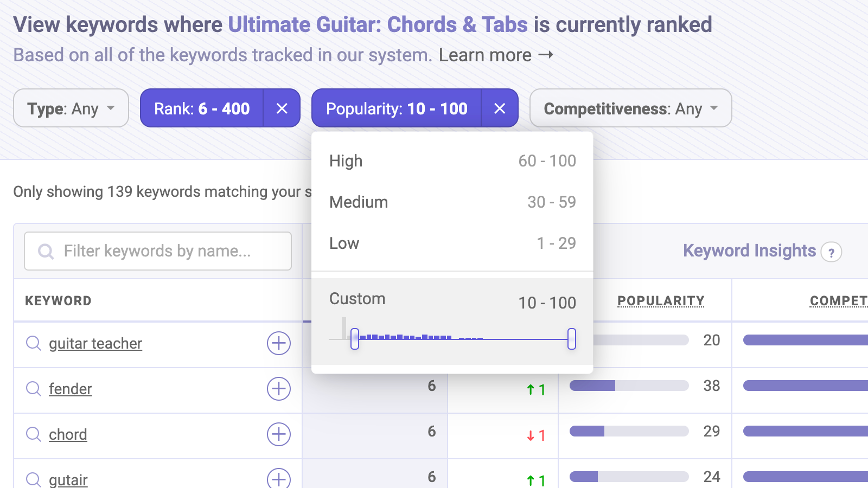Image resolution: width=868 pixels, height=488 pixels.
Task: Add the chord keyword with plus icon
Action: pos(279,434)
